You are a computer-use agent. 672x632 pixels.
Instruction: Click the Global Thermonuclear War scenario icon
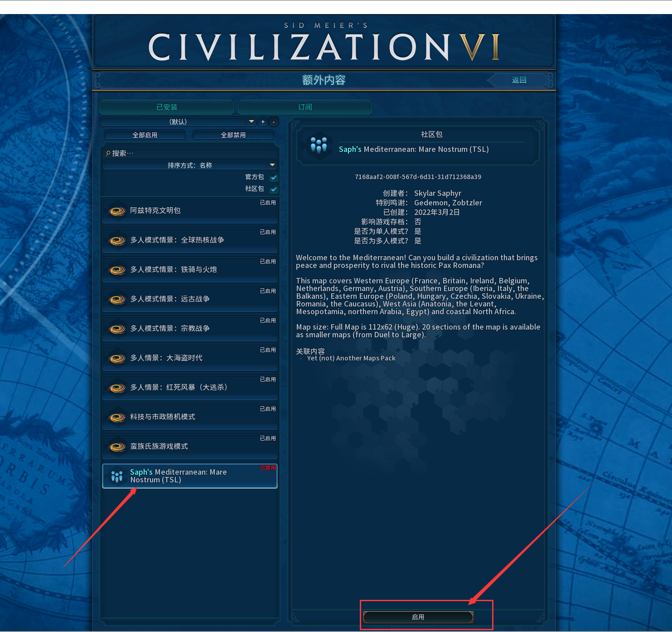coord(117,240)
